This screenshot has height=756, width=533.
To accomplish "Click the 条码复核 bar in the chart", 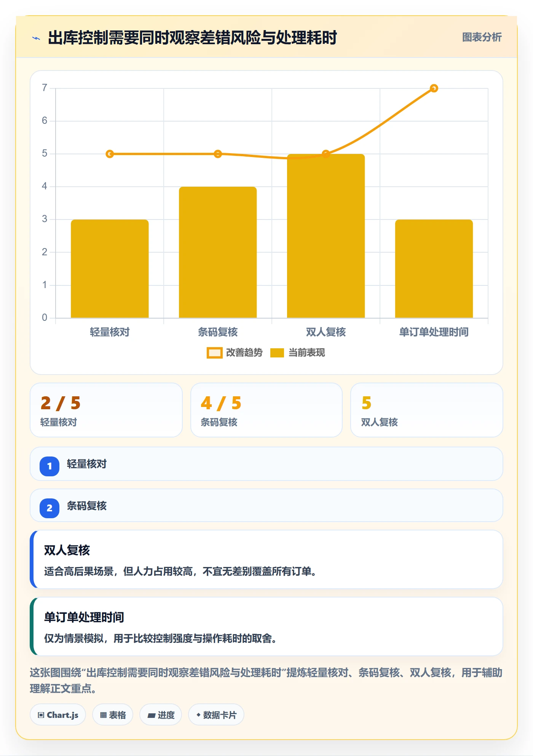I will point(218,252).
